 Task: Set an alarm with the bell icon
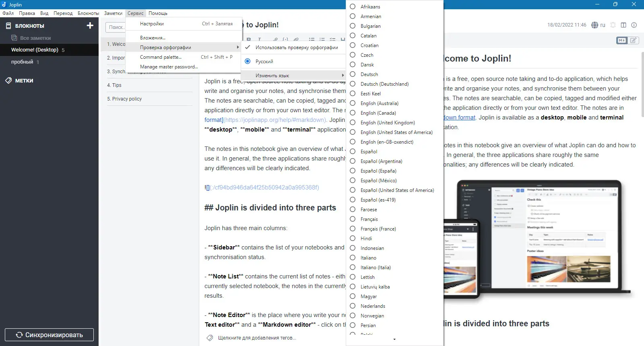[x=613, y=25]
